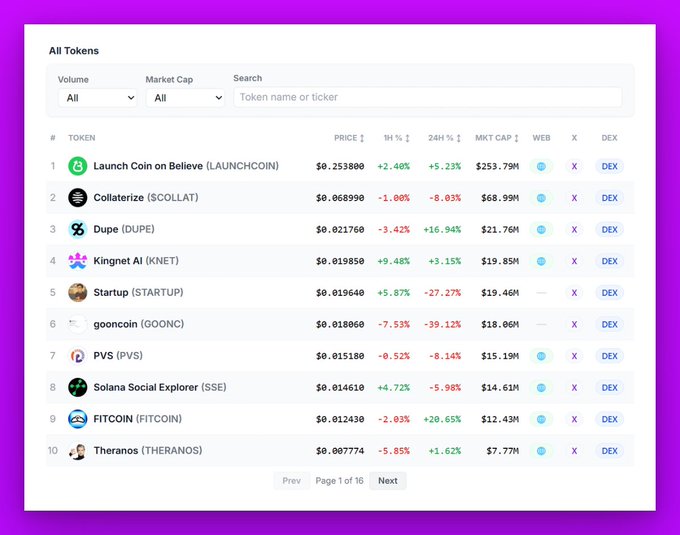Click the Solana Social Explorer token logo
Viewport: 680px width, 535px height.
click(x=78, y=388)
